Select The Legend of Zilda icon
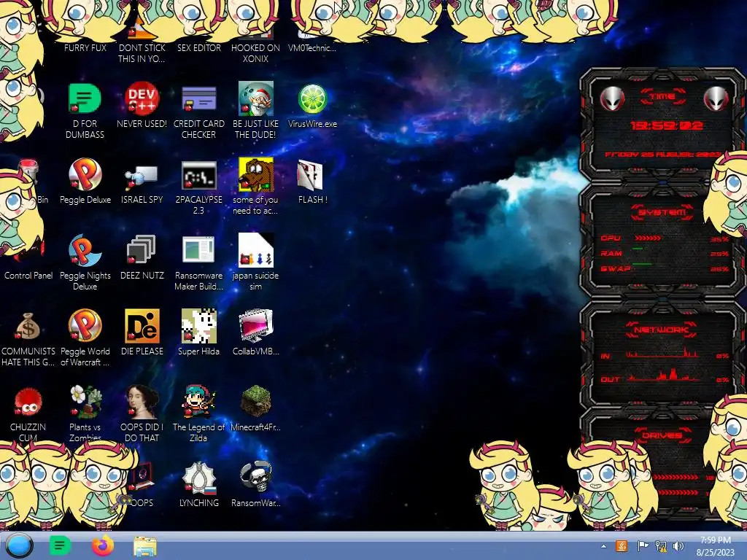 pyautogui.click(x=198, y=402)
